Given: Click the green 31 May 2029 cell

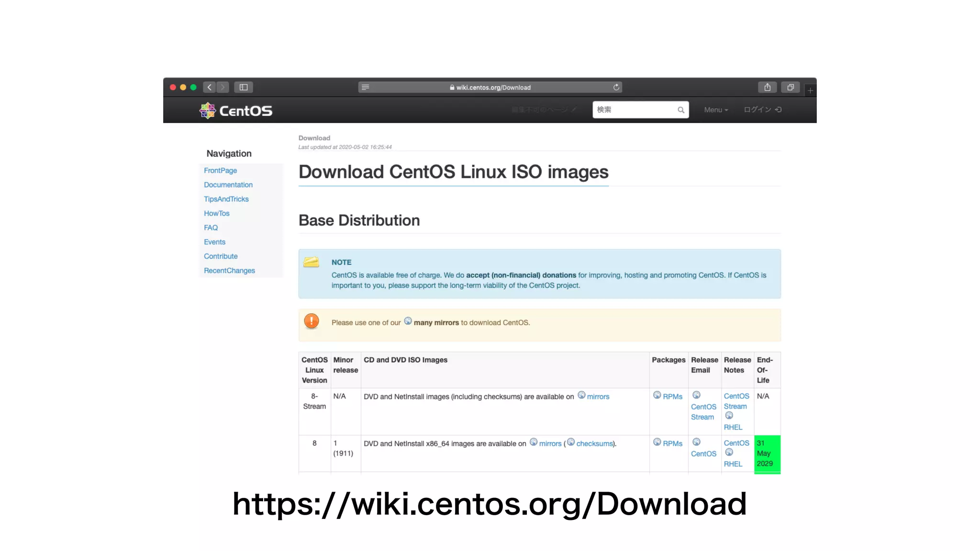Looking at the screenshot, I should 767,454.
